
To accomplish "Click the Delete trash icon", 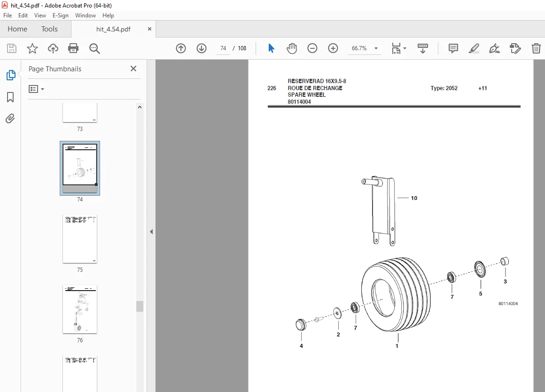I will pyautogui.click(x=536, y=48).
